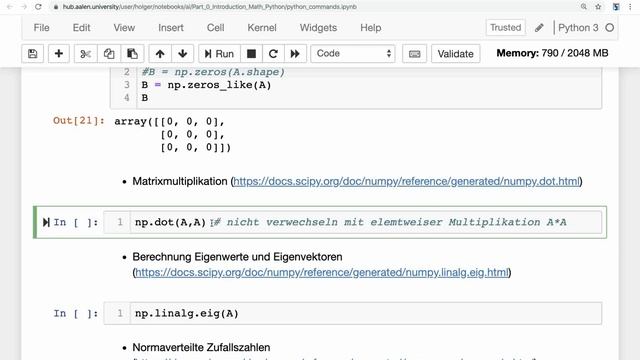The height and width of the screenshot is (360, 640).
Task: Open the Edit menu
Action: pyautogui.click(x=81, y=28)
